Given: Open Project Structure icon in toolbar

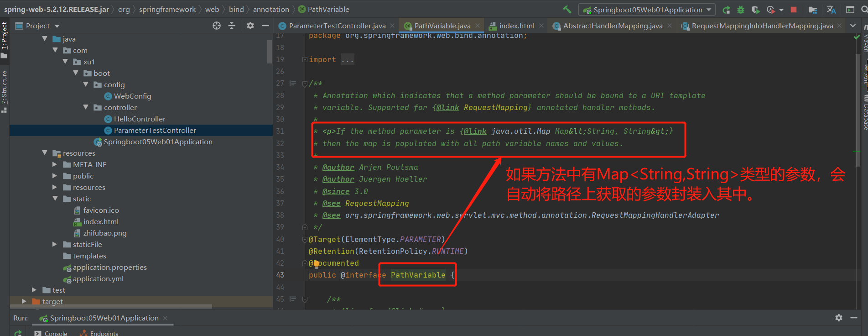Looking at the screenshot, I should [813, 10].
